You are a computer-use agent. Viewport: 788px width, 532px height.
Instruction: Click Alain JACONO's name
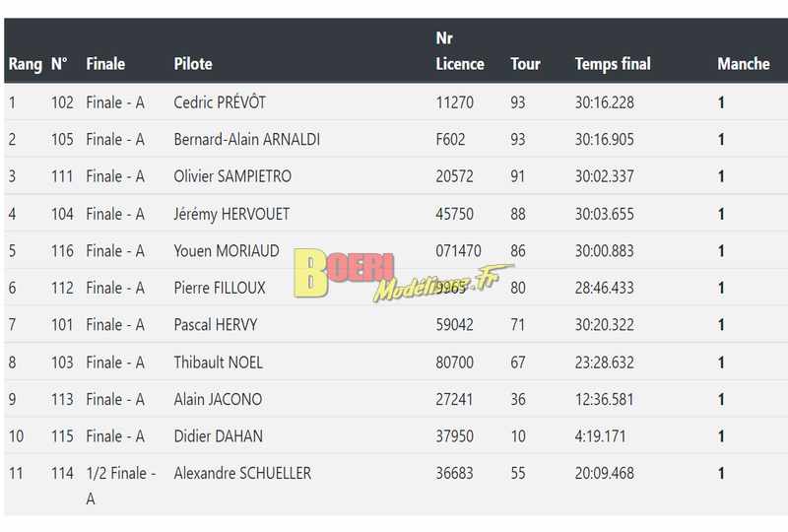tap(218, 399)
